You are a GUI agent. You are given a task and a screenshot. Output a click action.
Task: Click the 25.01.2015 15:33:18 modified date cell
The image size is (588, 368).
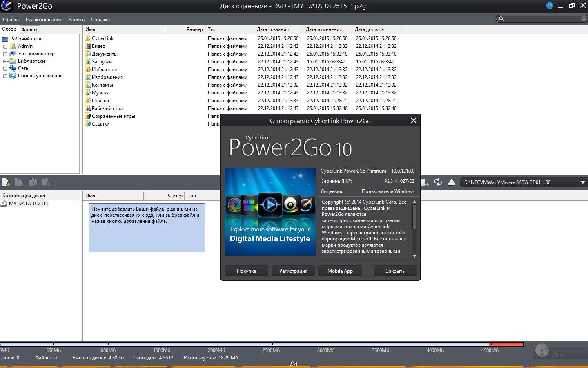tap(327, 54)
